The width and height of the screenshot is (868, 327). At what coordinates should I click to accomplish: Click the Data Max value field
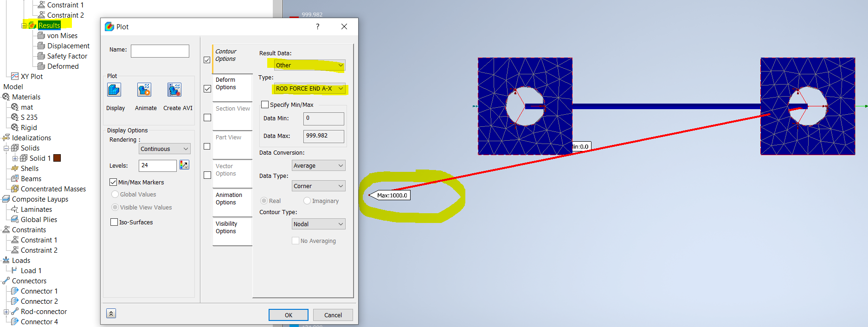[x=324, y=136]
